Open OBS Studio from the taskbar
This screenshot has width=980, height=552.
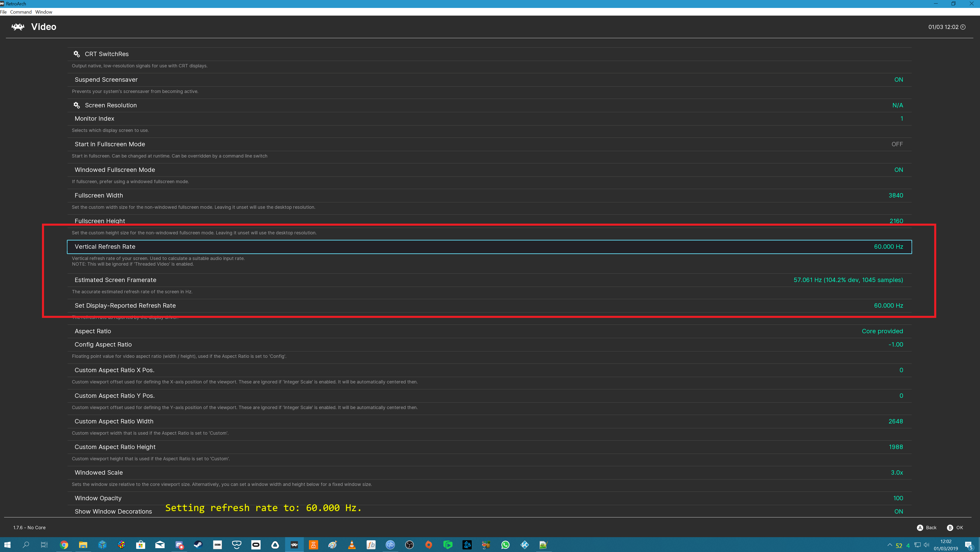409,545
